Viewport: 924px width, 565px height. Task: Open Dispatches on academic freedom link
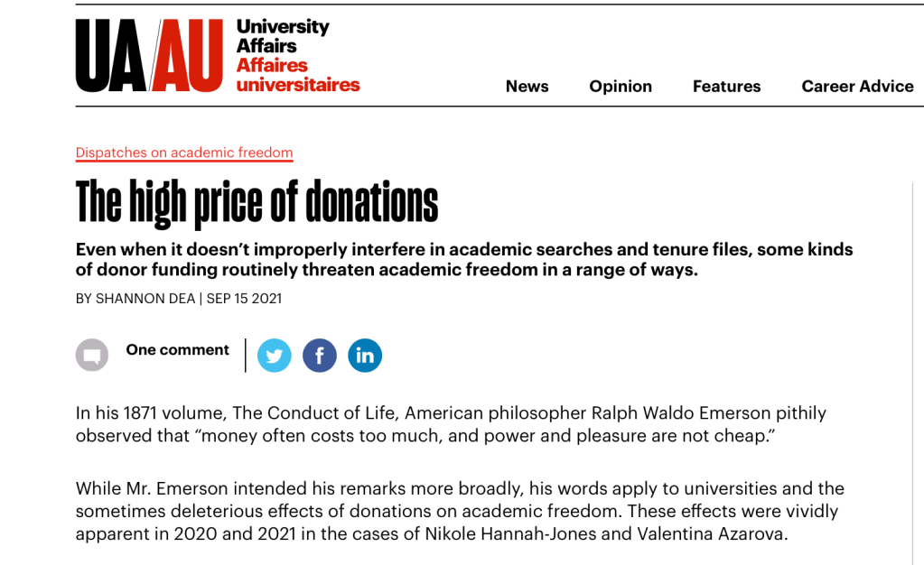tap(184, 153)
